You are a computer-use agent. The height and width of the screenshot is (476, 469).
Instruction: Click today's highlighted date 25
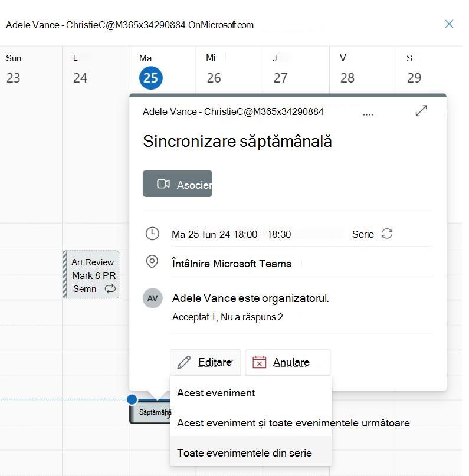coord(151,78)
